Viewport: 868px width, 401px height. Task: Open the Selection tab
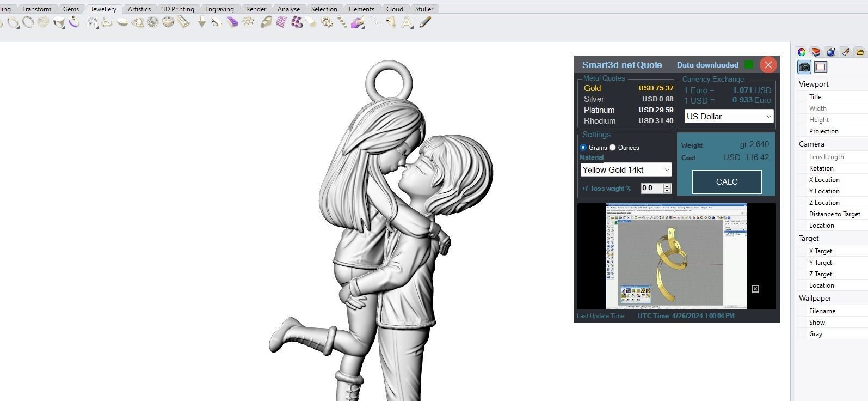coord(324,9)
